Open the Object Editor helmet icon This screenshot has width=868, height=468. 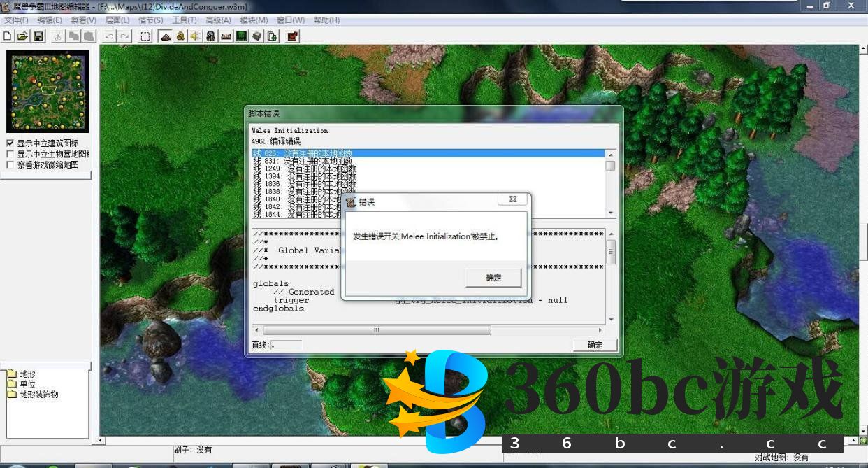(x=210, y=36)
